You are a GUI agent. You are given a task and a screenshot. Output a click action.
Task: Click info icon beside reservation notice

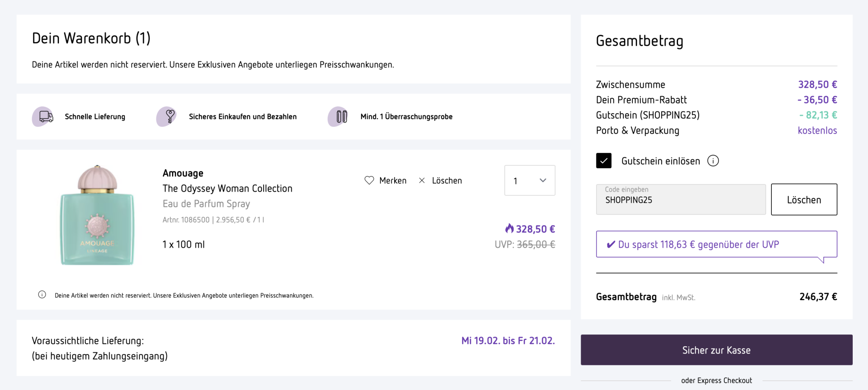42,295
